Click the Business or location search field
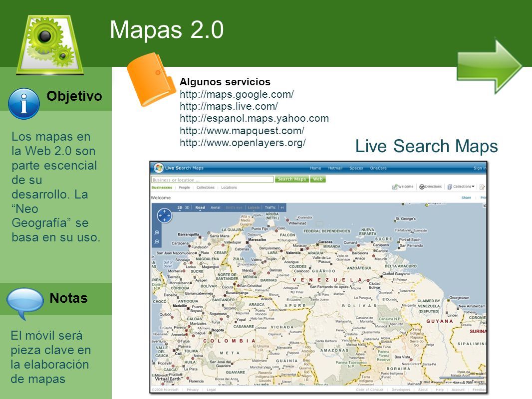 [213, 180]
